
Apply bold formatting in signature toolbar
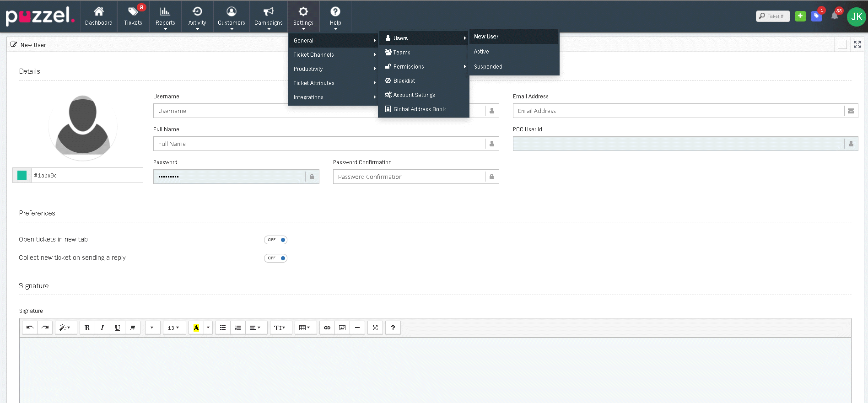[x=87, y=328]
